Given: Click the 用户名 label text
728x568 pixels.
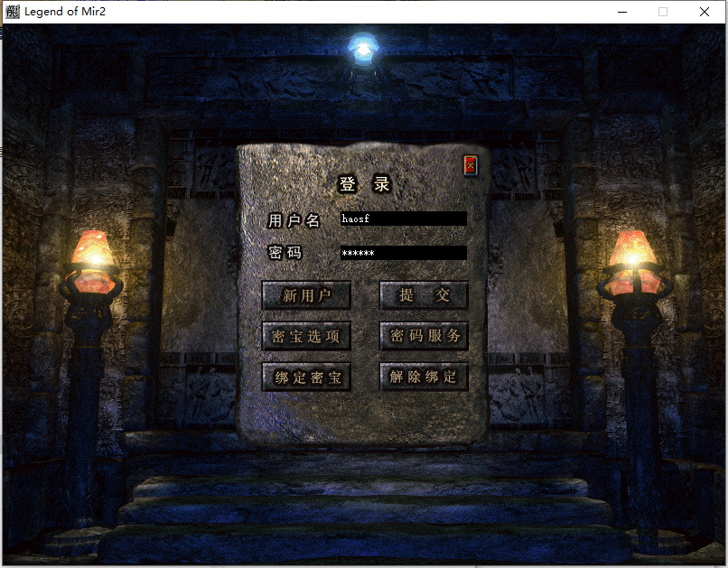Looking at the screenshot, I should click(294, 220).
